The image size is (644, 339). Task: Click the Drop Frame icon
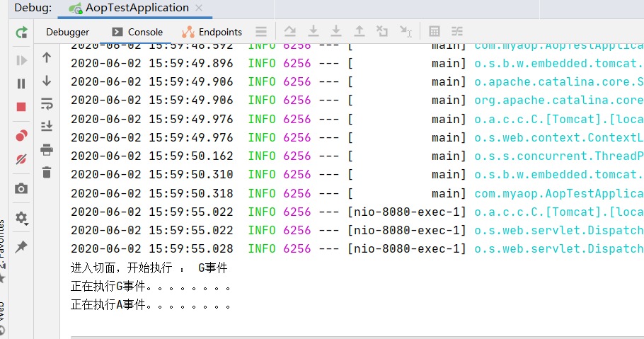tap(382, 31)
